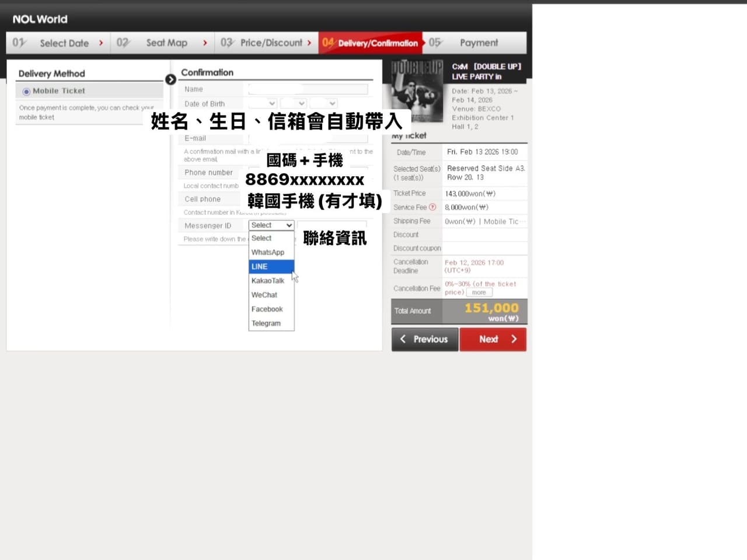Image resolution: width=747 pixels, height=560 pixels.
Task: Click the 'Venue: BEXCO' event detail text
Action: pos(476,108)
